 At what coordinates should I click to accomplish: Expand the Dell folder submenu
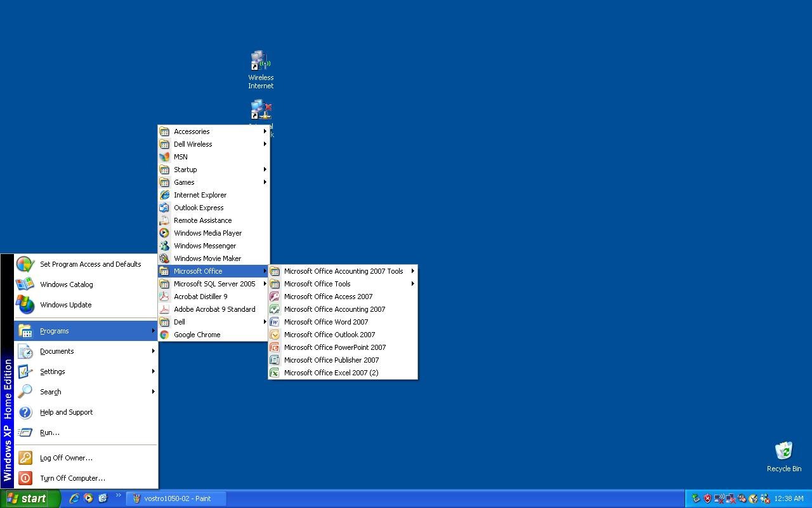[x=214, y=322]
